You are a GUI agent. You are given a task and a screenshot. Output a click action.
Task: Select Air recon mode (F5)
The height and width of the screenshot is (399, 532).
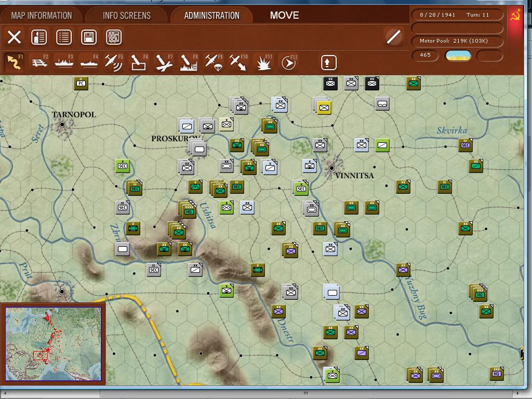(x=114, y=62)
